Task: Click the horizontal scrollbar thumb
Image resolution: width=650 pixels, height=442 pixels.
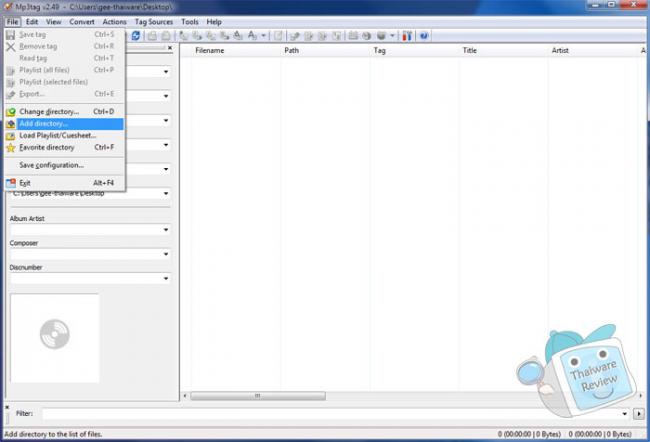Action: pyautogui.click(x=258, y=396)
